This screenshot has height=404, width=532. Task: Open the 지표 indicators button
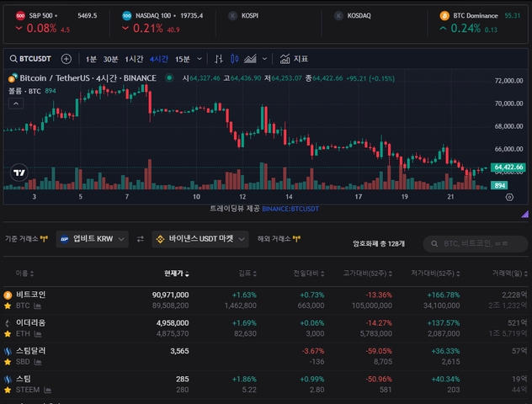(x=294, y=59)
